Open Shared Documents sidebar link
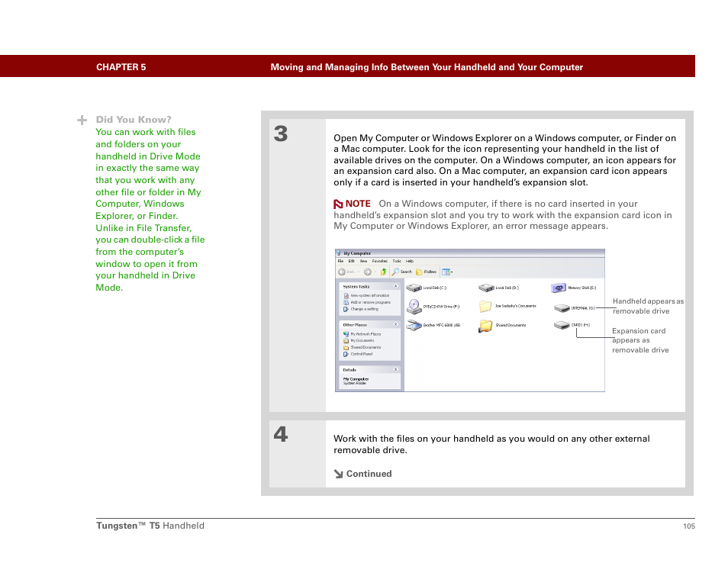 (362, 347)
